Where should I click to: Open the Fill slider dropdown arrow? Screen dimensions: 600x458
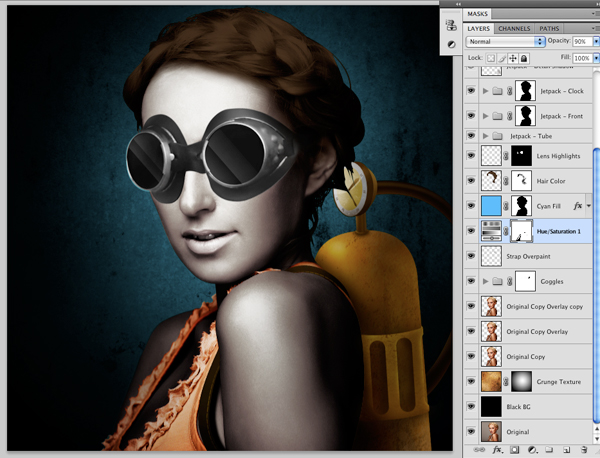[596, 58]
